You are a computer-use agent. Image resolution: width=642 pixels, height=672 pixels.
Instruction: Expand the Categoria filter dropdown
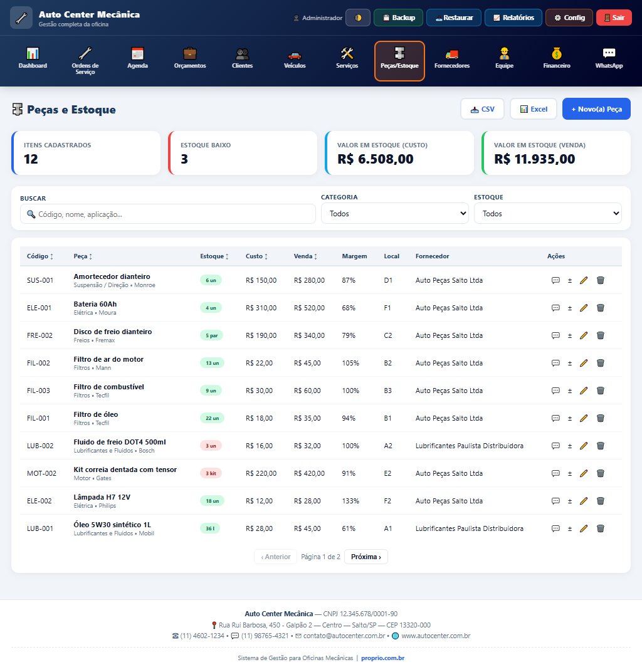tap(395, 213)
